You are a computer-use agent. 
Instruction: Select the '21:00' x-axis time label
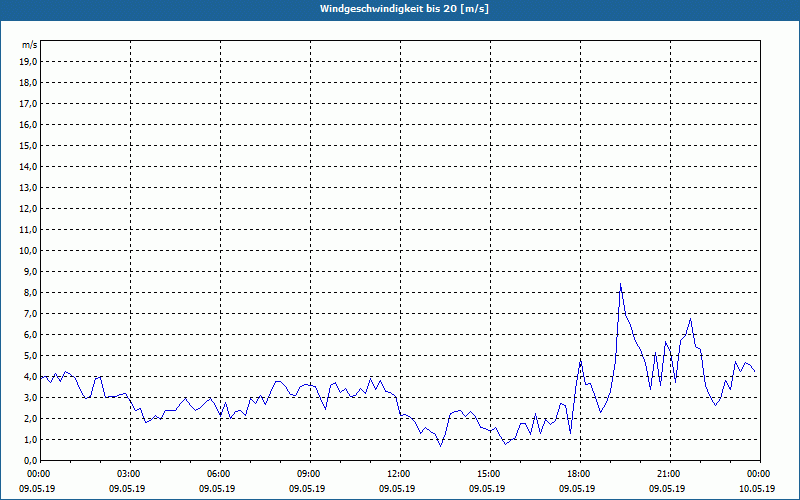[x=670, y=474]
